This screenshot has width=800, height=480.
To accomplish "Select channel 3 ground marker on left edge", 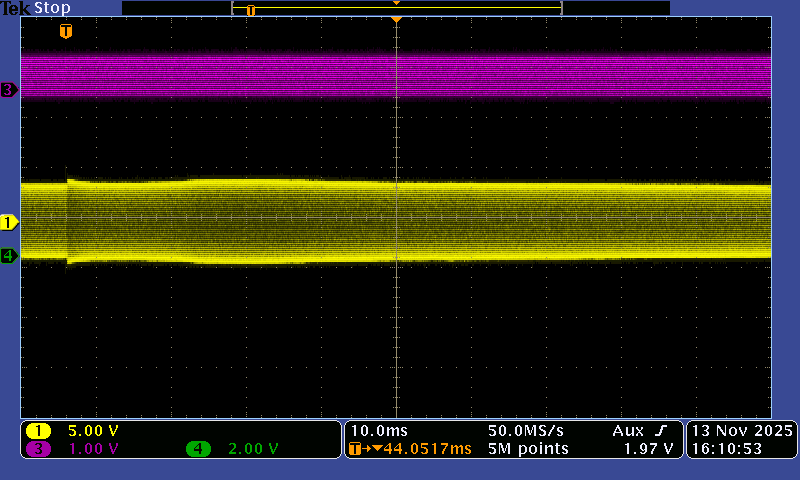I will (x=9, y=90).
